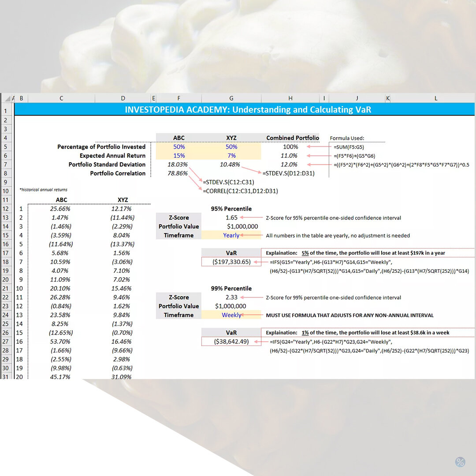Select 99% Z-Score value 2.33
This screenshot has height=476, width=476.
(x=231, y=297)
